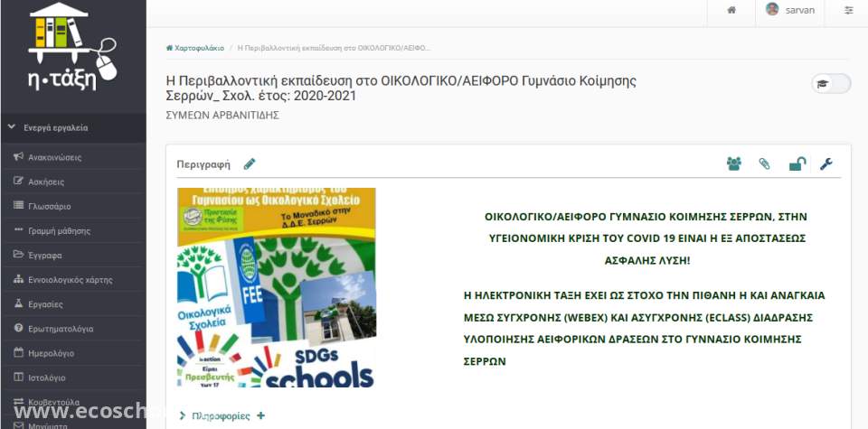This screenshot has height=429, width=868.
Task: Click the course title heading link
Action: pyautogui.click(x=401, y=88)
